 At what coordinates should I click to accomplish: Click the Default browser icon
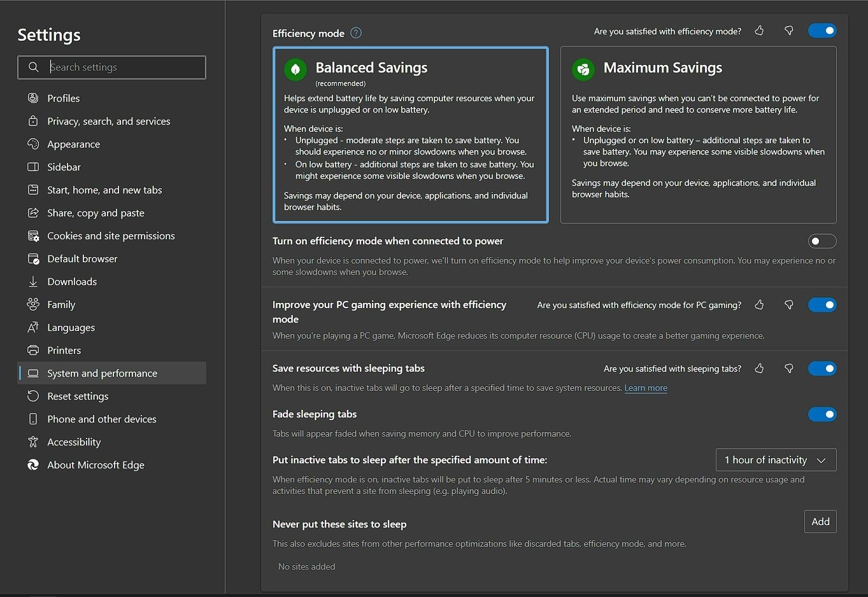(x=33, y=258)
